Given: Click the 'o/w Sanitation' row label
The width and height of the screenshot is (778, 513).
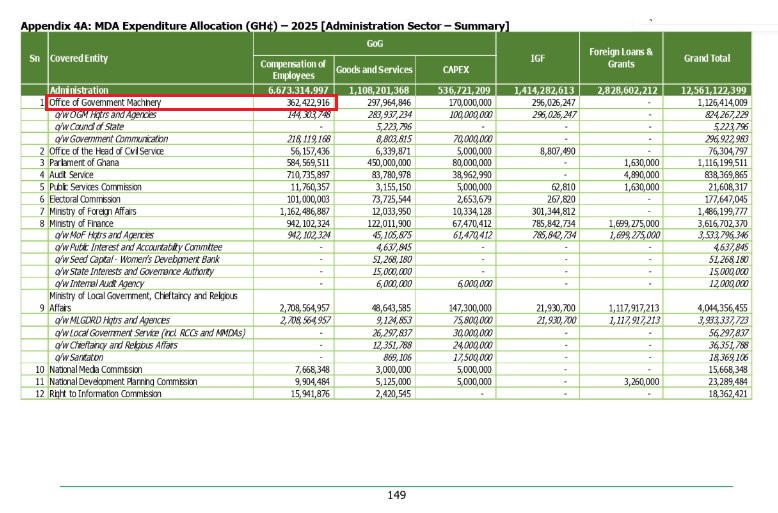Looking at the screenshot, I should coord(79,357).
